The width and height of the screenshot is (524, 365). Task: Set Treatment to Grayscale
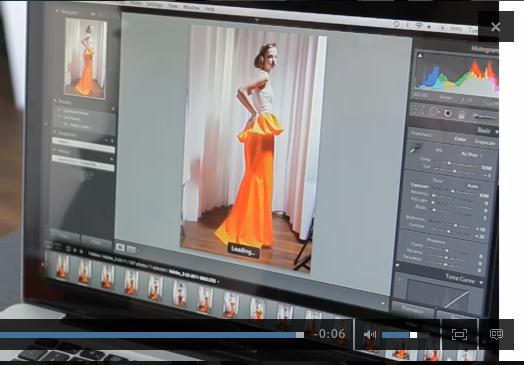(x=485, y=143)
